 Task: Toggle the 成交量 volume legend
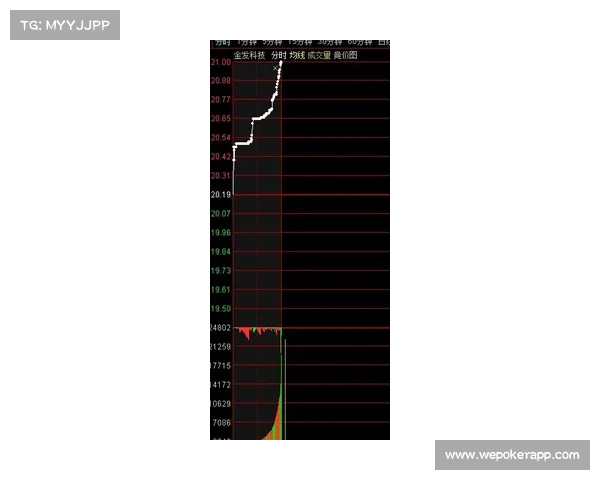point(319,55)
